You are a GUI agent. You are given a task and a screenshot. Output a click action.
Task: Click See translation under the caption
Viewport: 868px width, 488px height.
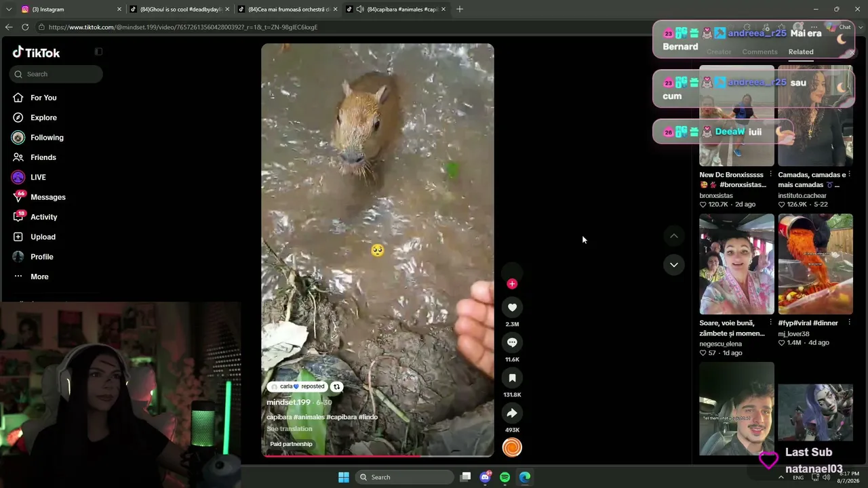tap(290, 429)
